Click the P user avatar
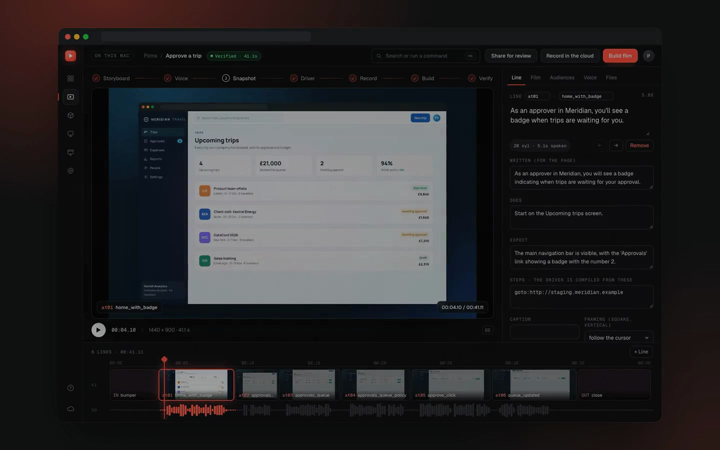 pos(648,56)
